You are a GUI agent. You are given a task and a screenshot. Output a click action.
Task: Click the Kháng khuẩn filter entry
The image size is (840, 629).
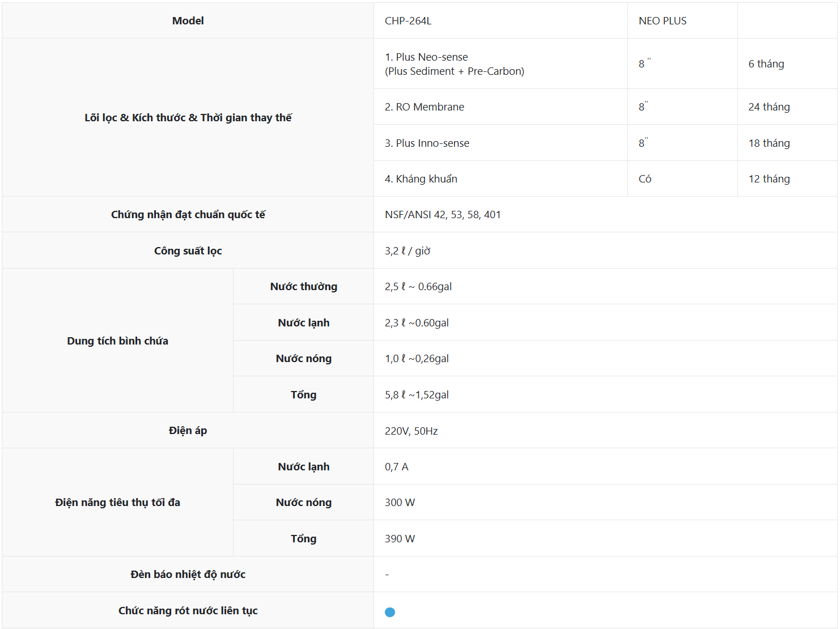421,179
